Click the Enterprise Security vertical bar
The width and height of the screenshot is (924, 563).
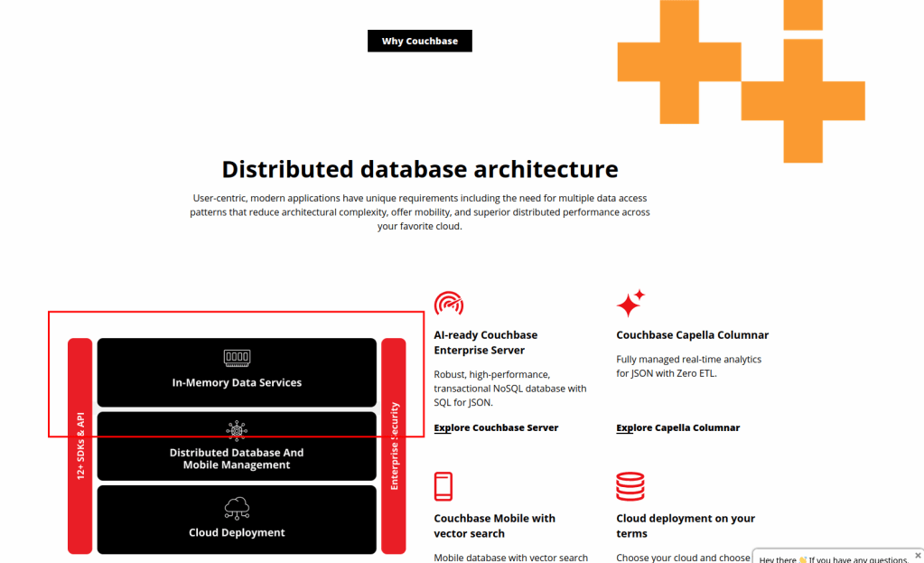coord(394,446)
